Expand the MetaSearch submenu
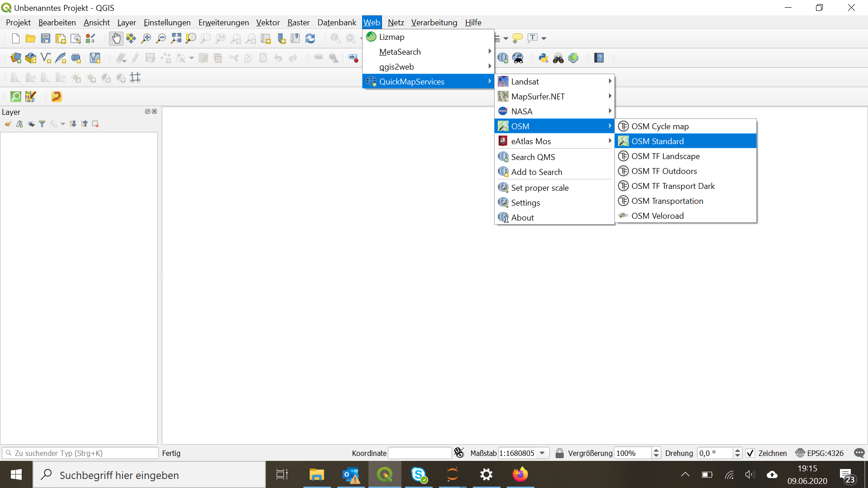868x488 pixels. (x=428, y=52)
